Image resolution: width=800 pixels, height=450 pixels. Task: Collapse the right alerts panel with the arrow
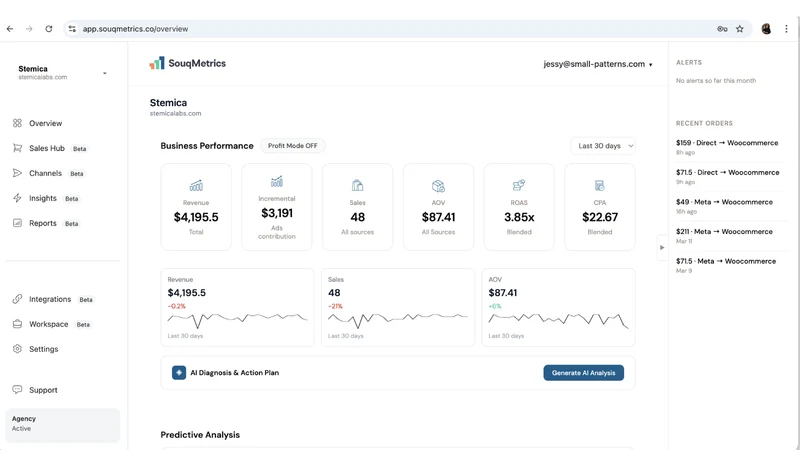point(662,247)
